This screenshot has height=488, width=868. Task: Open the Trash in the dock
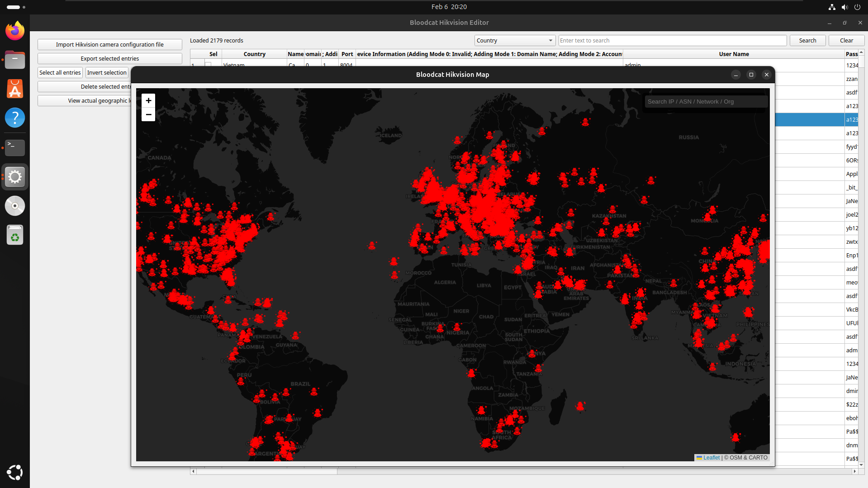tap(15, 235)
